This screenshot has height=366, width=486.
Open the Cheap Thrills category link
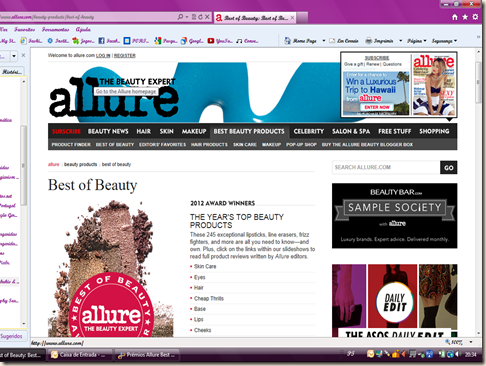point(209,298)
